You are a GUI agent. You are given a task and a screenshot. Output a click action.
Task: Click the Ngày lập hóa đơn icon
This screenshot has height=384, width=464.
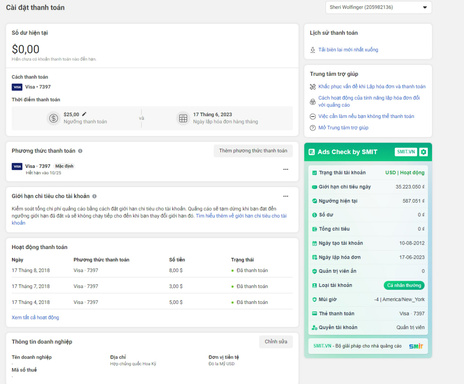[x=314, y=257]
